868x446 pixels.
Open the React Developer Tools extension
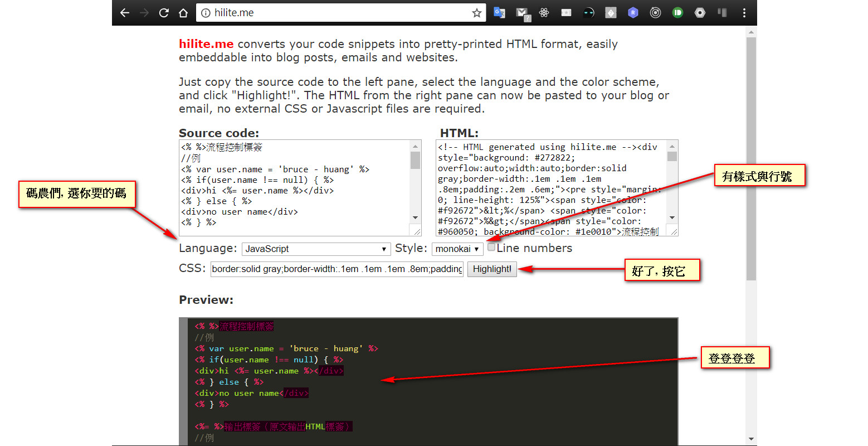544,13
